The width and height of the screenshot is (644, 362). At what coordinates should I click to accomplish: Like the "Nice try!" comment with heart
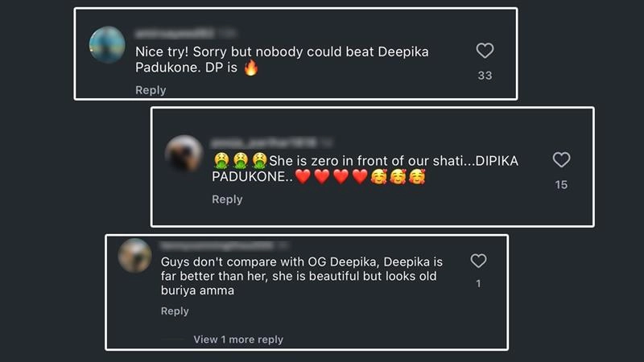[485, 51]
